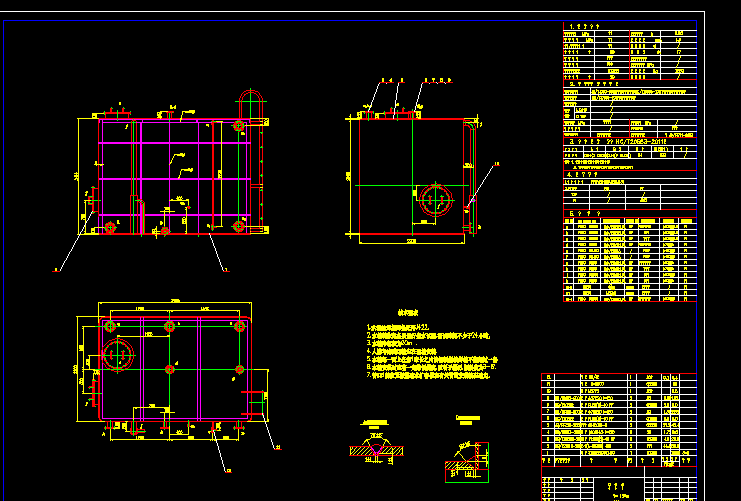
Task: Select the top-middle nozzle in the plan view
Action: coord(170,326)
